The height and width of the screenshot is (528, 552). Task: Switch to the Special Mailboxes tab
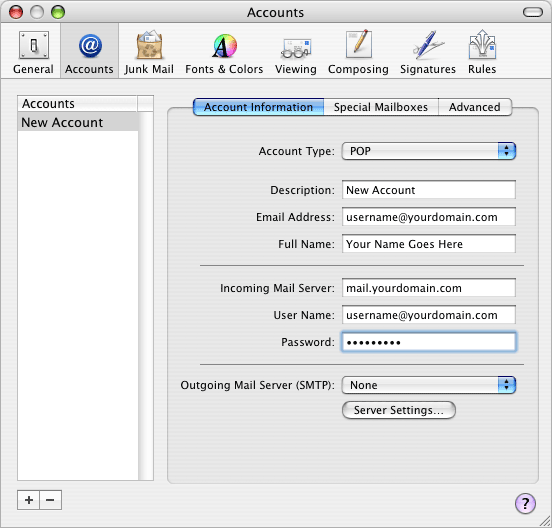381,107
